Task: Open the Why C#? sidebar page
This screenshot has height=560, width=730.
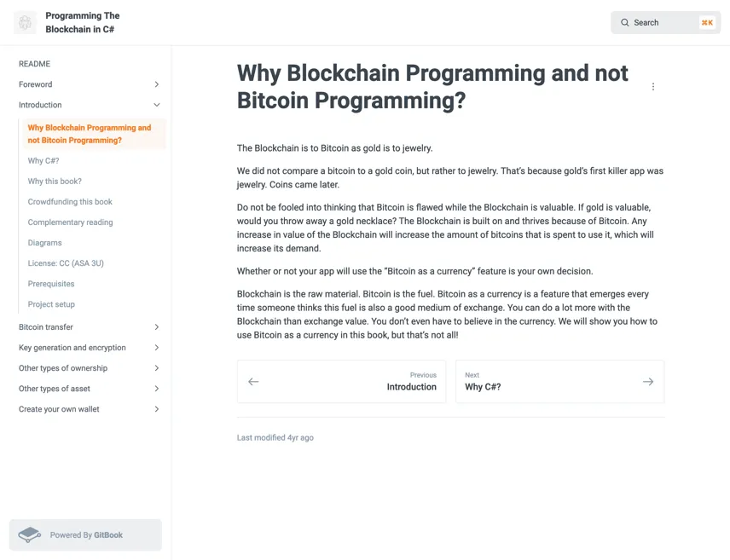Action: click(43, 160)
